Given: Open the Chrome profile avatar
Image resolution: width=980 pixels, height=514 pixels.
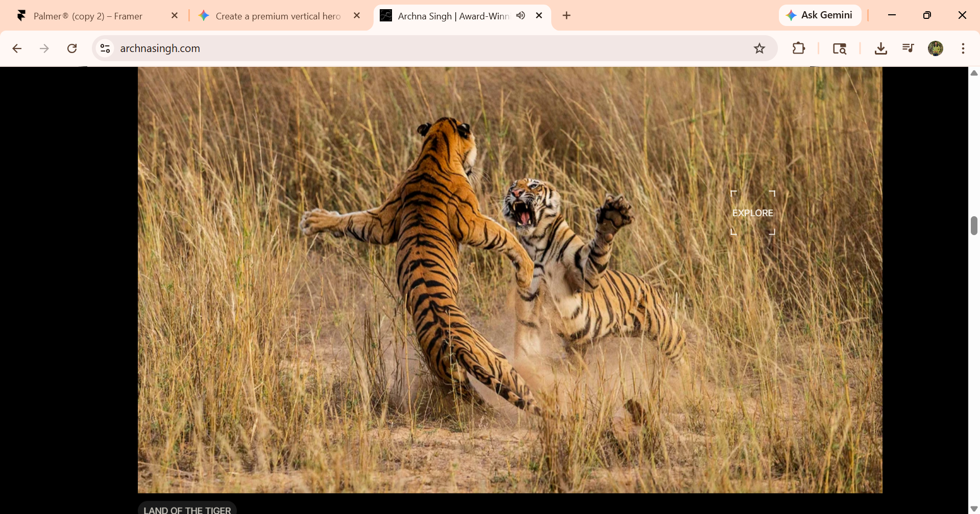Looking at the screenshot, I should (x=936, y=48).
